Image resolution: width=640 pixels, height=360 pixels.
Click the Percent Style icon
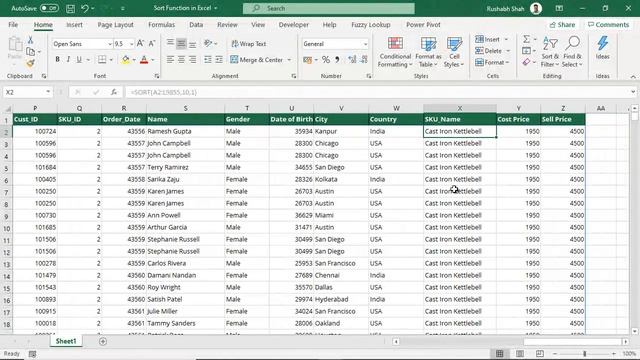click(326, 60)
